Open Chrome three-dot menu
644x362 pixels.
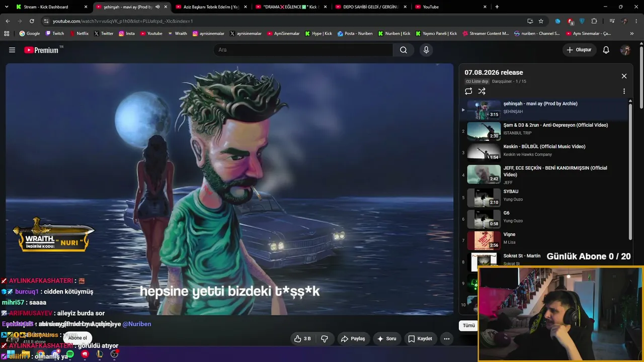[636, 21]
